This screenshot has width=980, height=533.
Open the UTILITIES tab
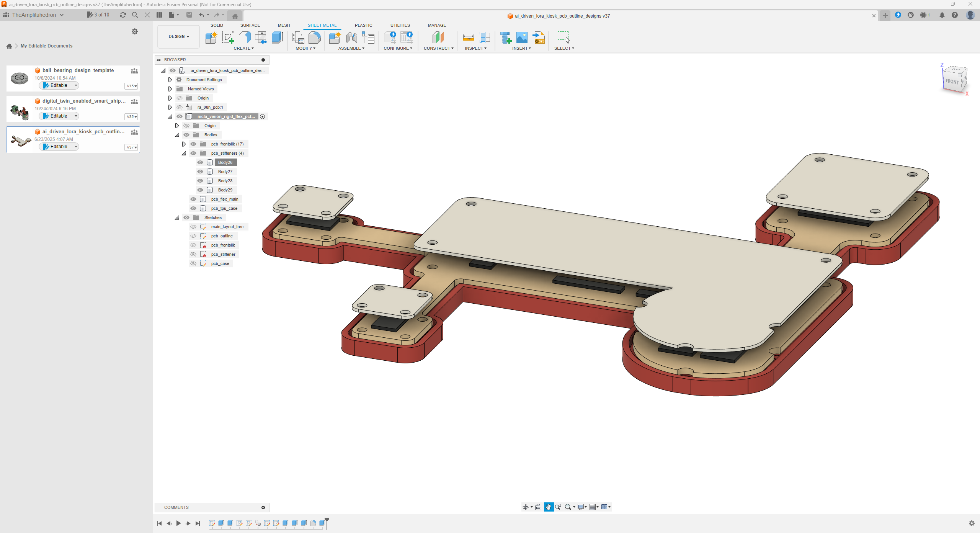[x=400, y=25]
